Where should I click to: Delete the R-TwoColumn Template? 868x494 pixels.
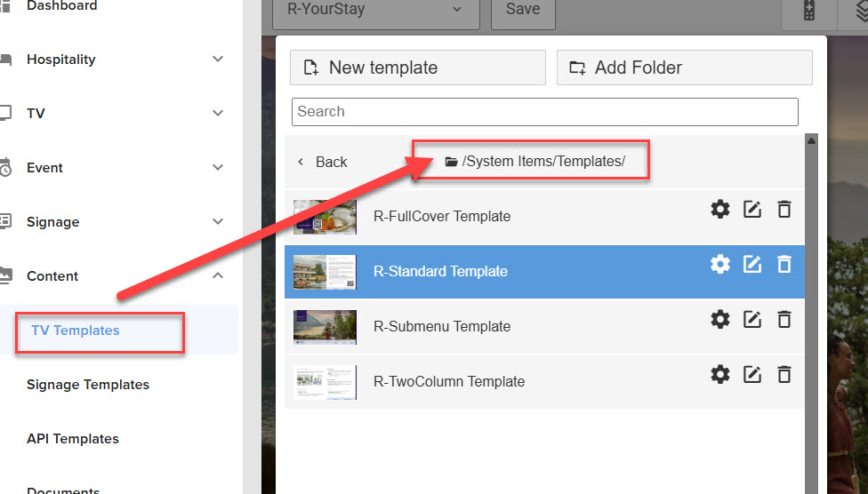point(784,374)
